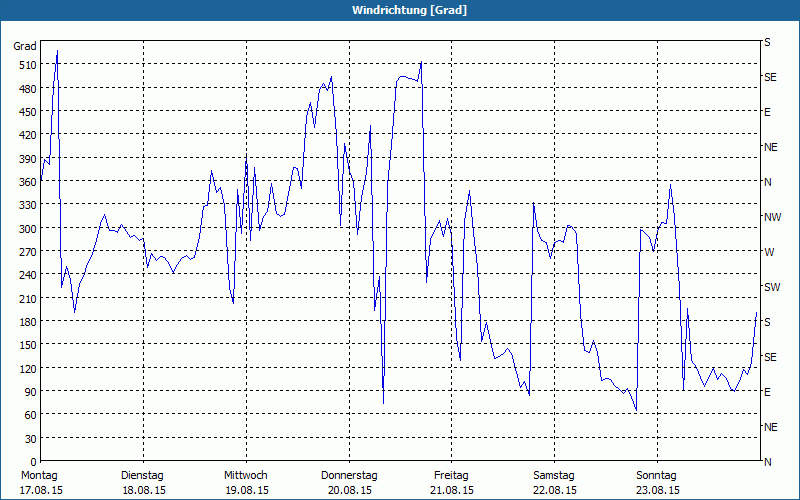Click the 360 value on left axis
800x500 pixels.
(x=28, y=182)
